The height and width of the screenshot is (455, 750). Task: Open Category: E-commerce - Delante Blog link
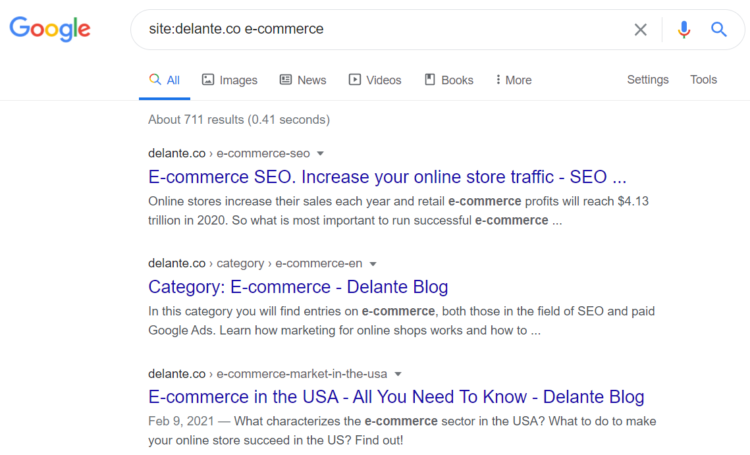point(298,288)
